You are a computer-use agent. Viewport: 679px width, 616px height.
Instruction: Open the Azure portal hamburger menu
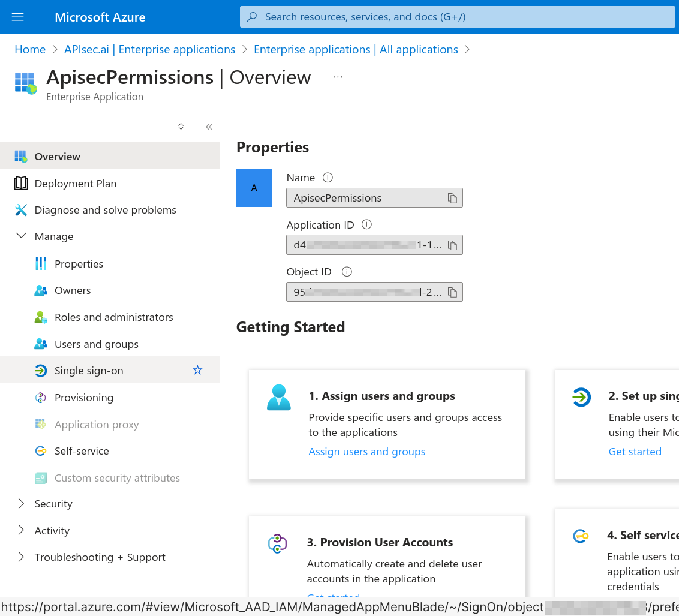coord(18,17)
